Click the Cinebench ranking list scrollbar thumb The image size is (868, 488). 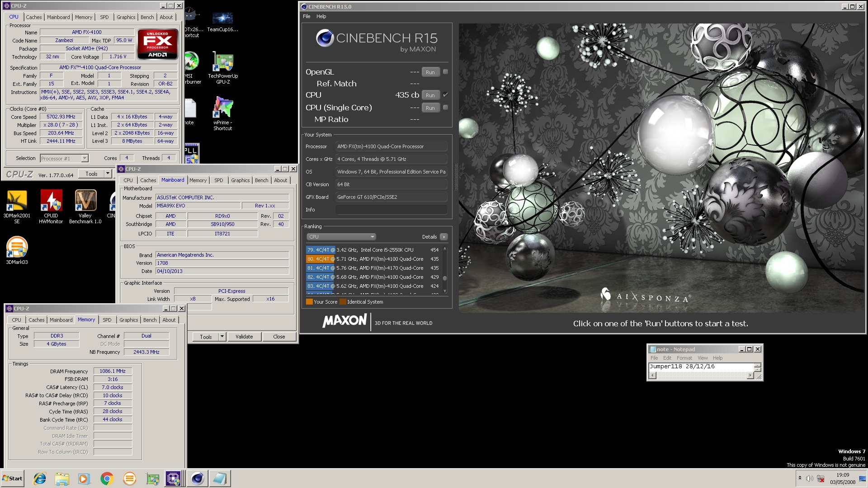pos(445,278)
